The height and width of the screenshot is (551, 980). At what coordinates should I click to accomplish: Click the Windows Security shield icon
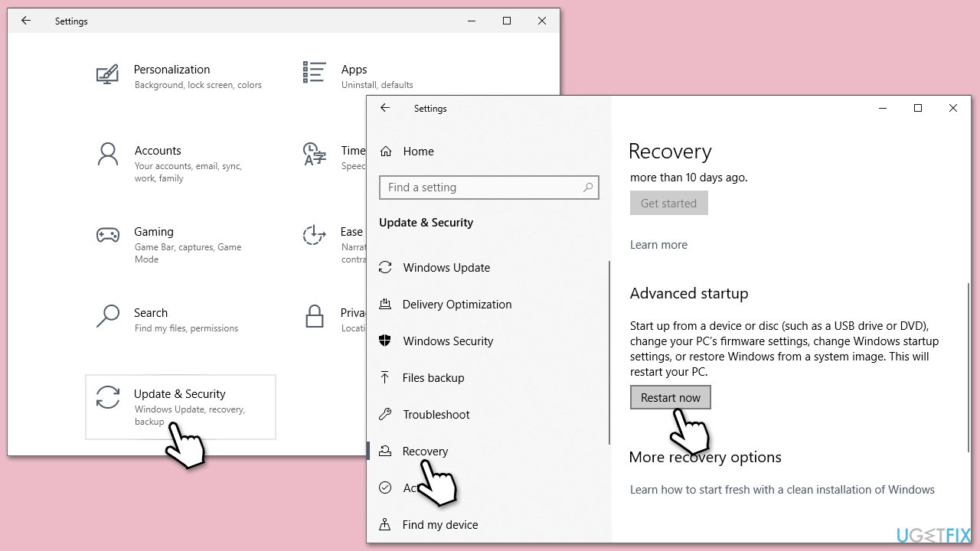pyautogui.click(x=385, y=341)
